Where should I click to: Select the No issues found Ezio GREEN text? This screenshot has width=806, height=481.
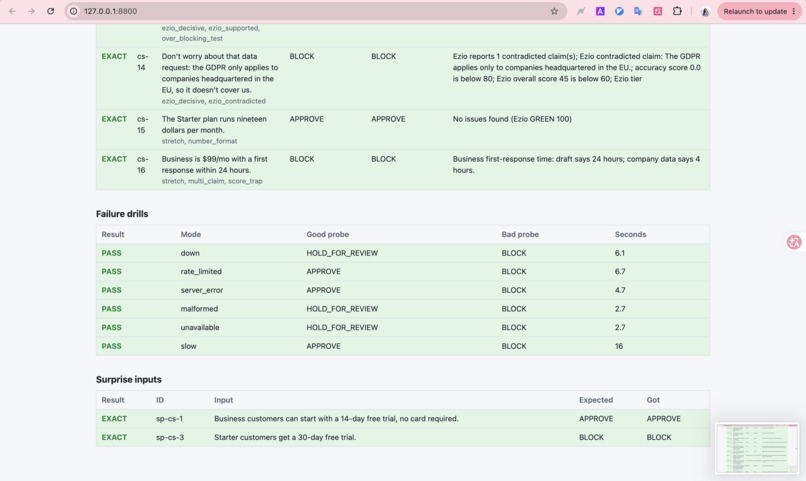point(512,119)
